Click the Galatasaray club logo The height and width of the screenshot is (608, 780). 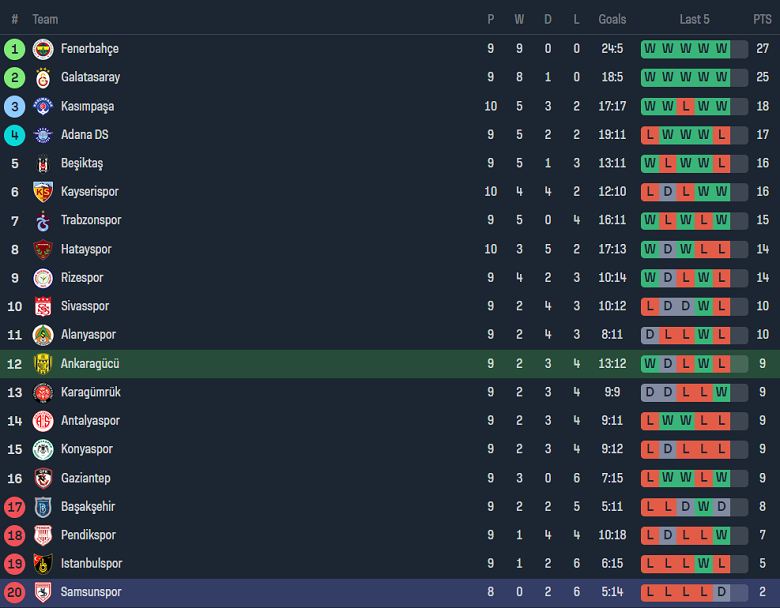tap(42, 77)
